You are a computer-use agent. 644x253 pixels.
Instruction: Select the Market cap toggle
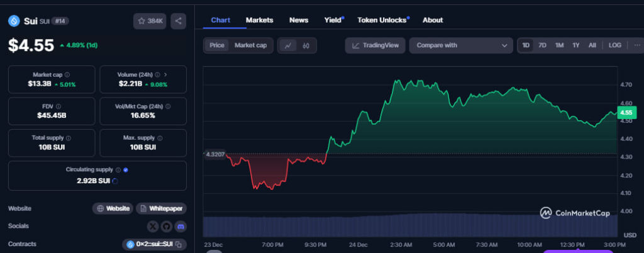click(x=250, y=45)
